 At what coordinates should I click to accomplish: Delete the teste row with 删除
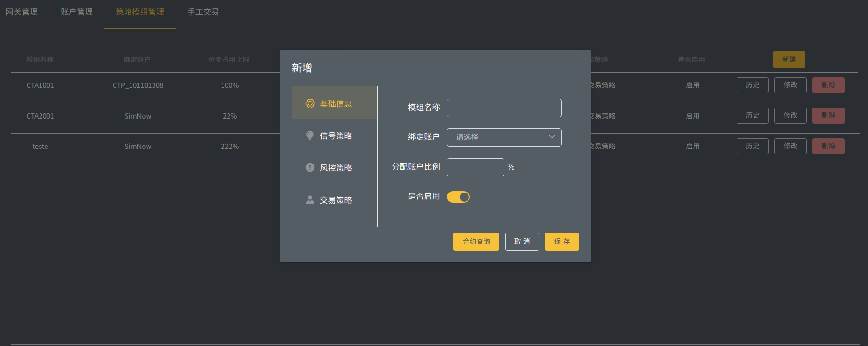(x=828, y=146)
